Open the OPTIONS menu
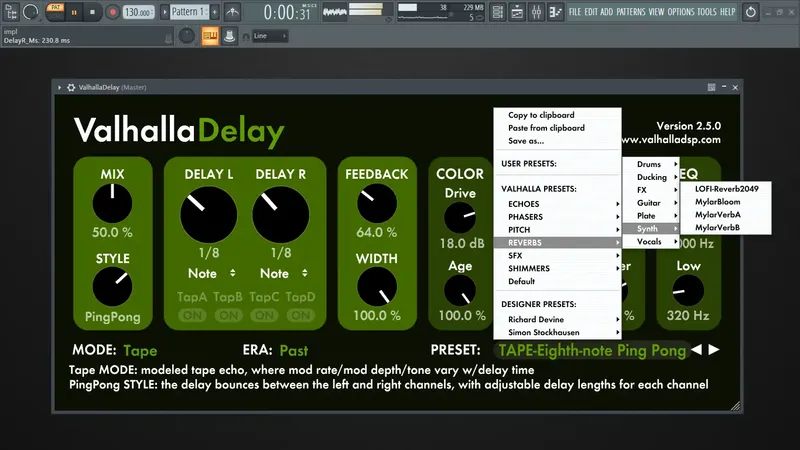The width and height of the screenshot is (800, 450). [x=681, y=12]
